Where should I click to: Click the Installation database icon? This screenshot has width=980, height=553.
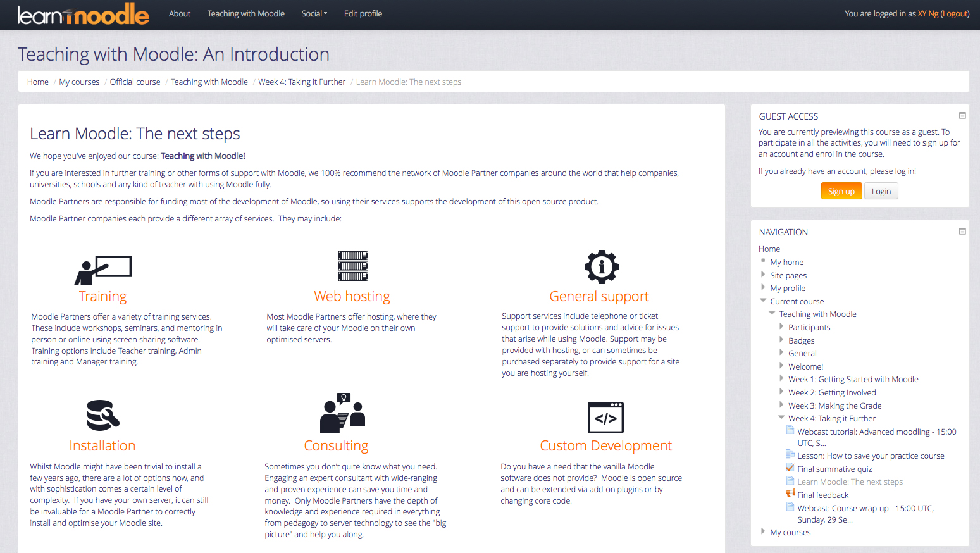(x=103, y=415)
